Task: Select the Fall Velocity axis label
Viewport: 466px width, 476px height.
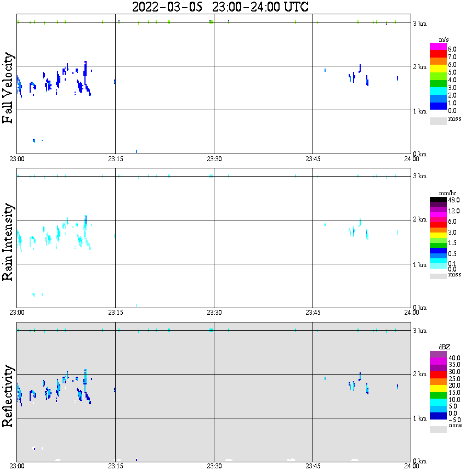Action: coord(8,87)
